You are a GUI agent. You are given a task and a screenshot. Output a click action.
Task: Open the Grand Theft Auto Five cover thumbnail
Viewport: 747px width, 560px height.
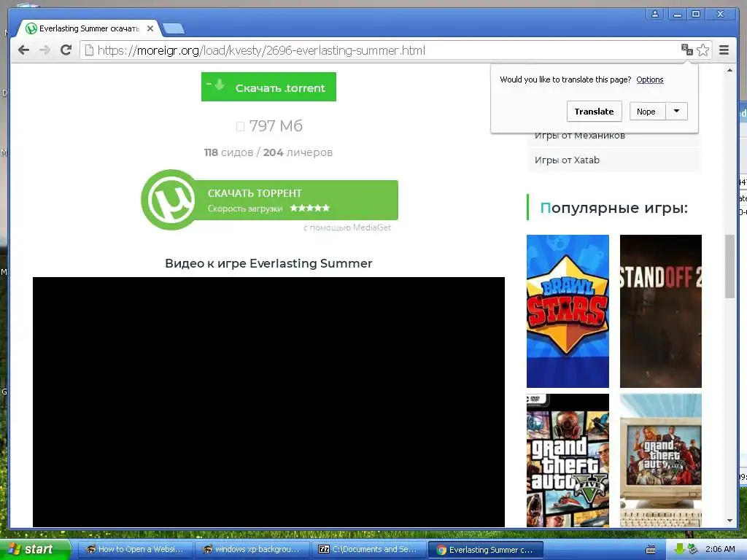[x=568, y=460]
